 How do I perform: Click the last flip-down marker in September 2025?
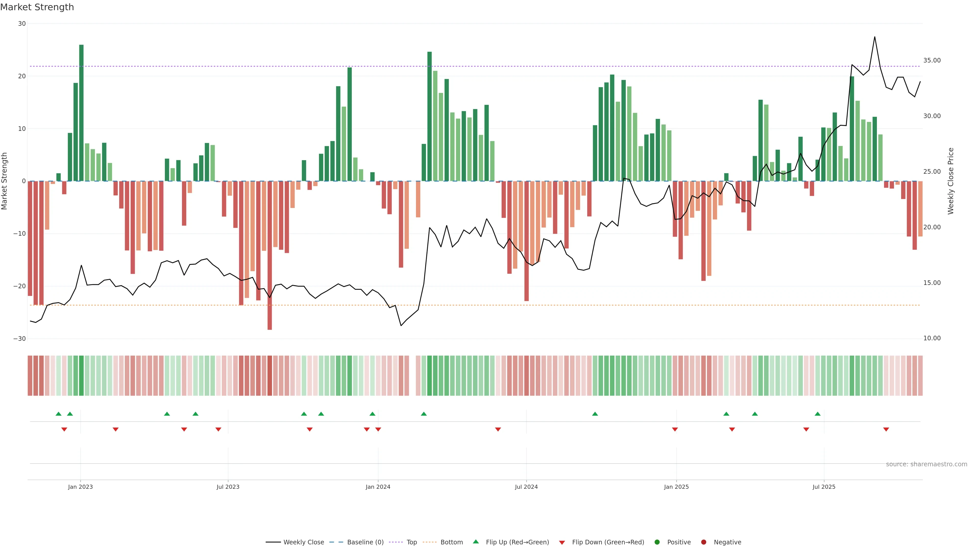[x=886, y=429]
